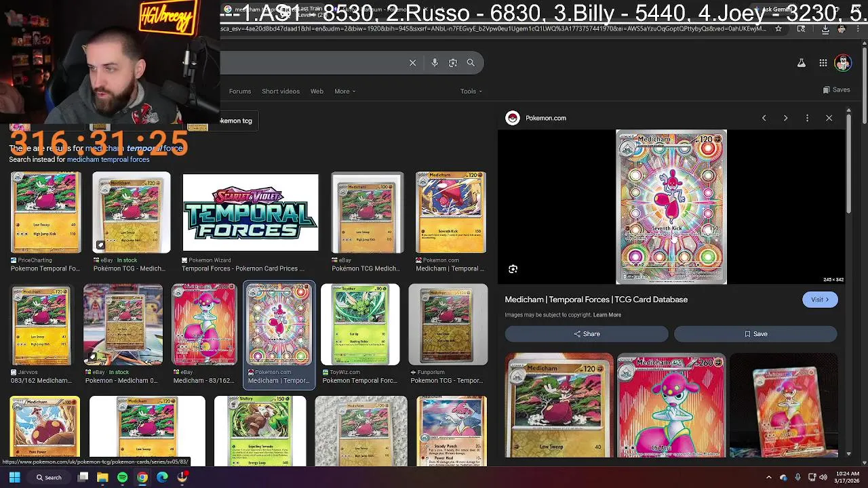The height and width of the screenshot is (488, 868).
Task: Go to previous image in preview panel
Action: tap(764, 118)
